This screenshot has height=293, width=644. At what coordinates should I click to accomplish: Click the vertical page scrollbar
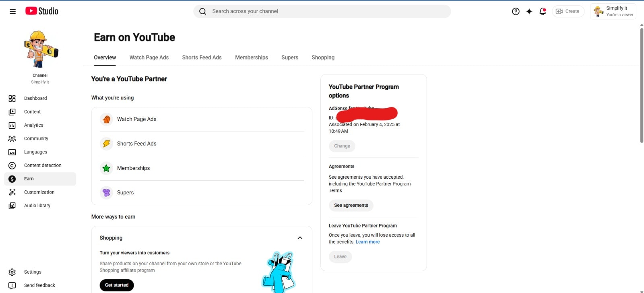pos(642,85)
